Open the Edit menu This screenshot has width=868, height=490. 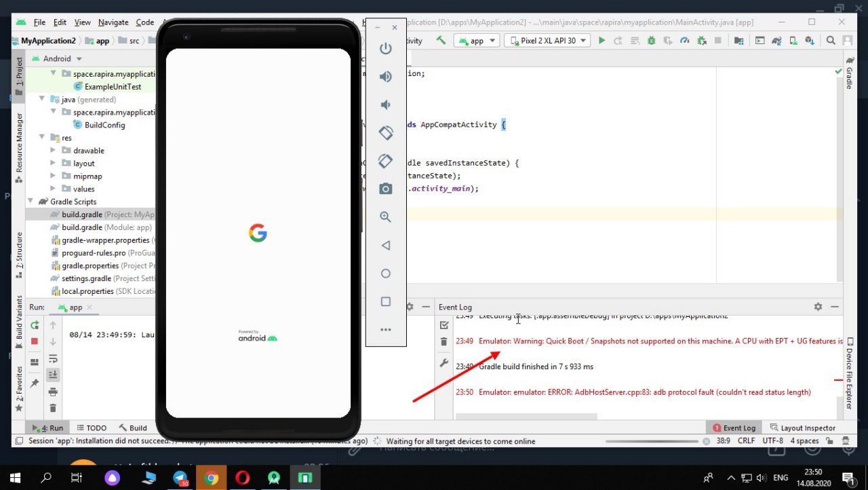click(60, 22)
